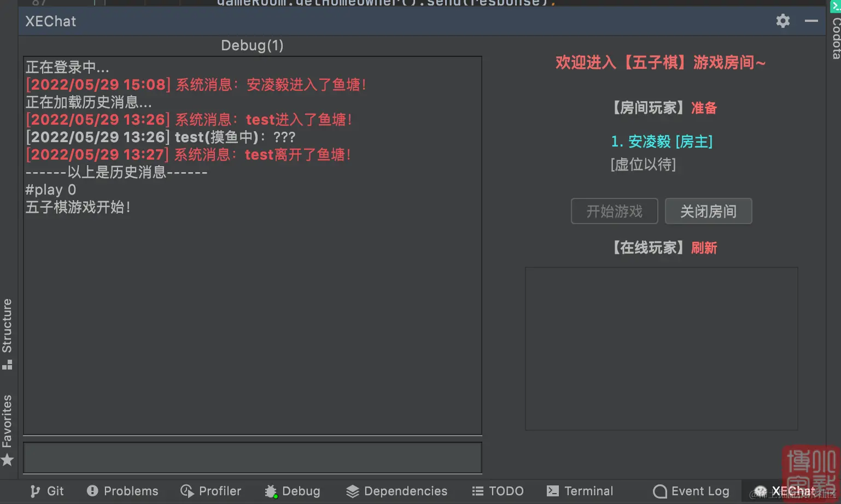841x504 pixels.
Task: Focus the chat message input field
Action: click(x=253, y=458)
